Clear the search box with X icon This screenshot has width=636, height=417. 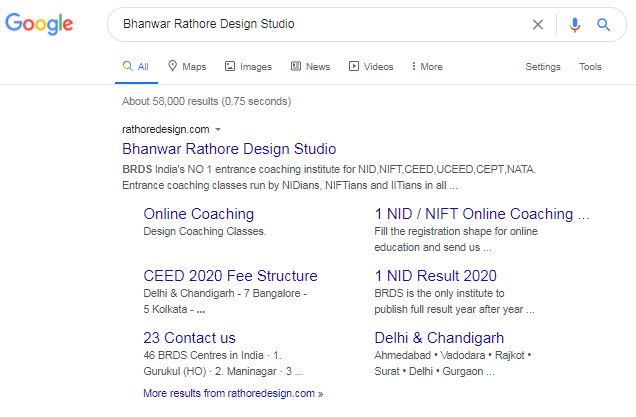click(x=538, y=24)
